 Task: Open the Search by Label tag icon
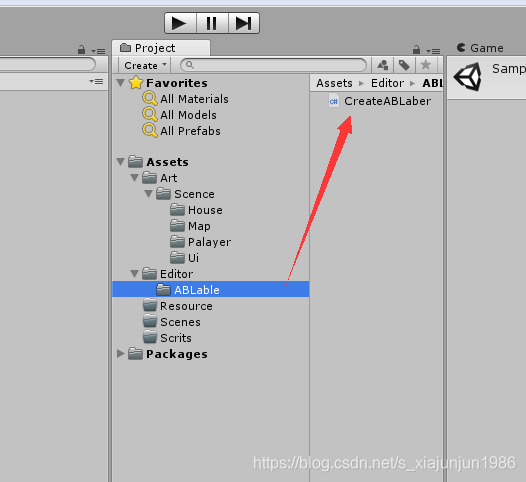click(404, 65)
